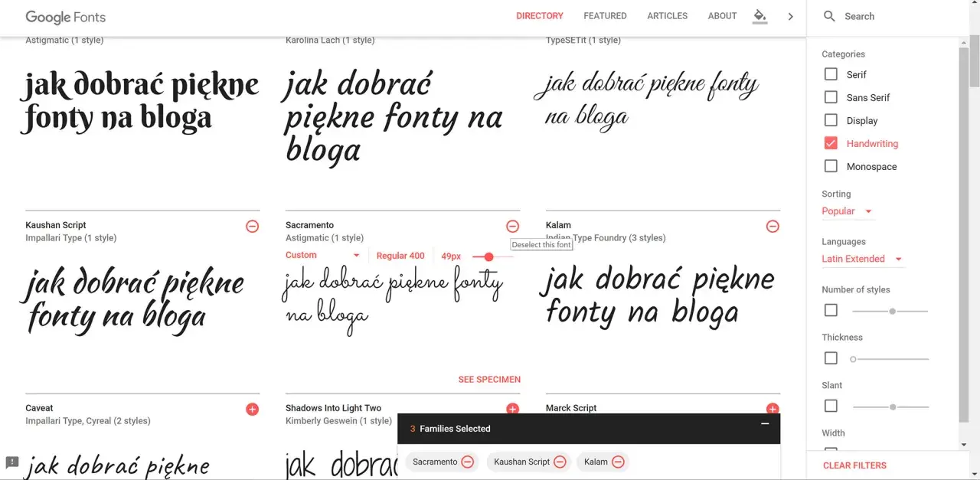Uncheck the Handwriting category checkbox
Viewport: 980px width, 480px height.
click(x=831, y=143)
